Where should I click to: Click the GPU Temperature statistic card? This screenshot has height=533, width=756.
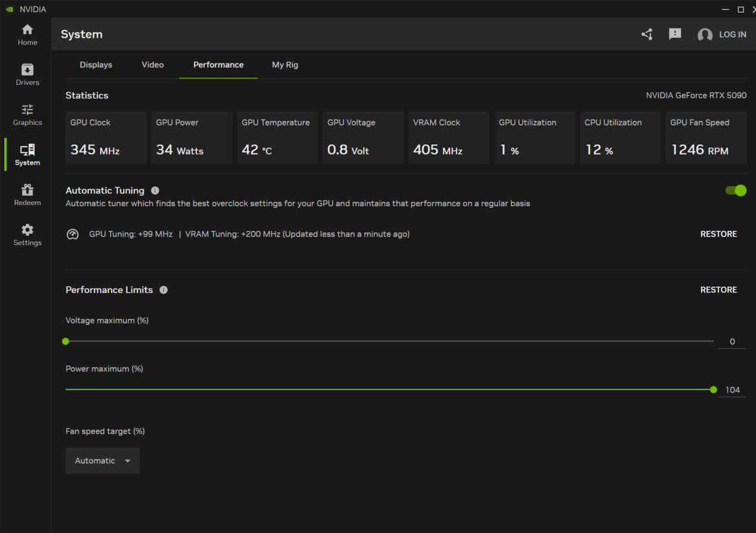click(277, 138)
